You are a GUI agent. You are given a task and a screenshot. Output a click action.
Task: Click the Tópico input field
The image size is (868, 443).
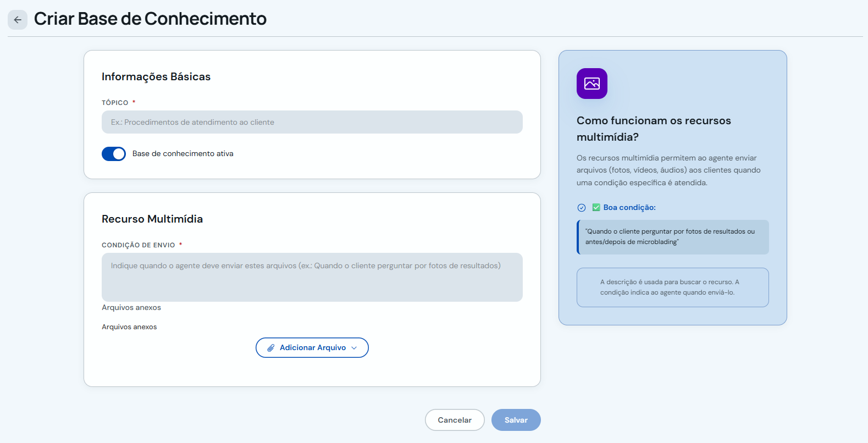click(x=312, y=122)
